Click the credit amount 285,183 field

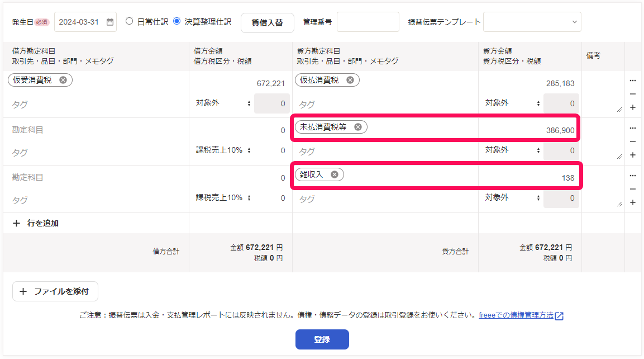[x=530, y=83]
